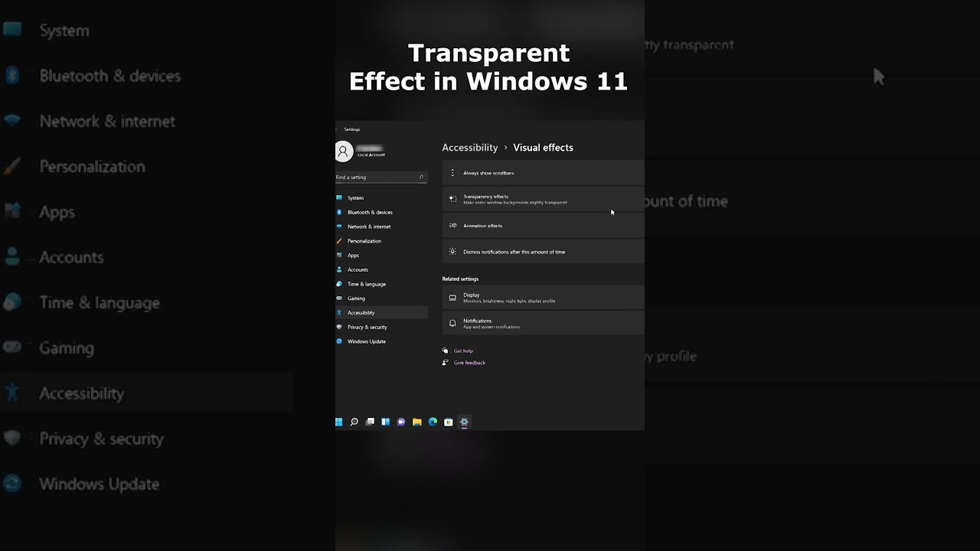
Task: Launch Microsoft Edge from the taskbar
Action: pyautogui.click(x=433, y=422)
